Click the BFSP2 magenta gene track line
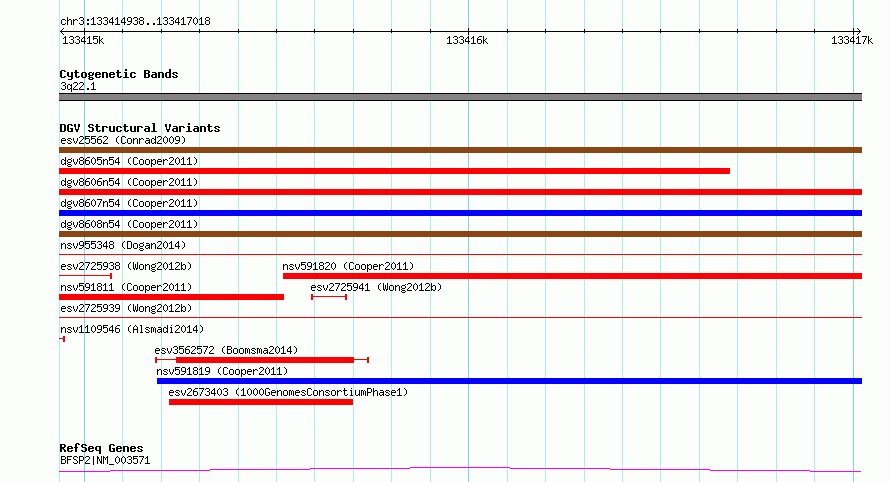This screenshot has height=482, width=890. [460, 470]
